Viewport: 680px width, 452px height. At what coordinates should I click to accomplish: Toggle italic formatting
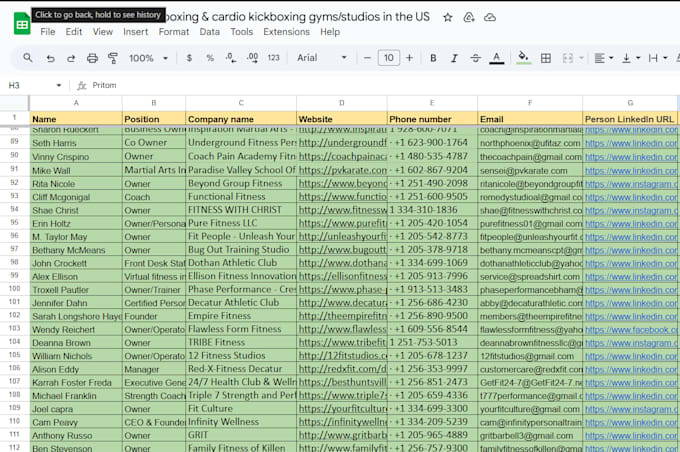coord(454,58)
